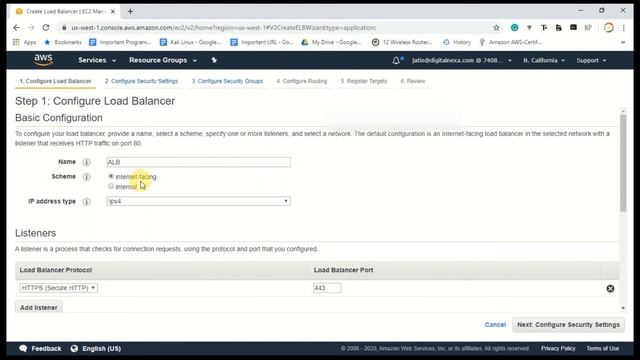Click the scrollbar down arrow

(623, 308)
